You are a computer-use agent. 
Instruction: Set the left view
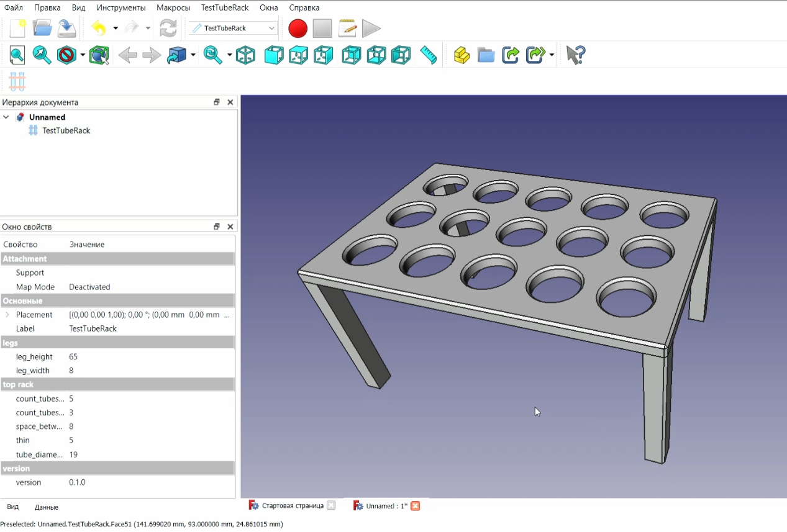401,55
